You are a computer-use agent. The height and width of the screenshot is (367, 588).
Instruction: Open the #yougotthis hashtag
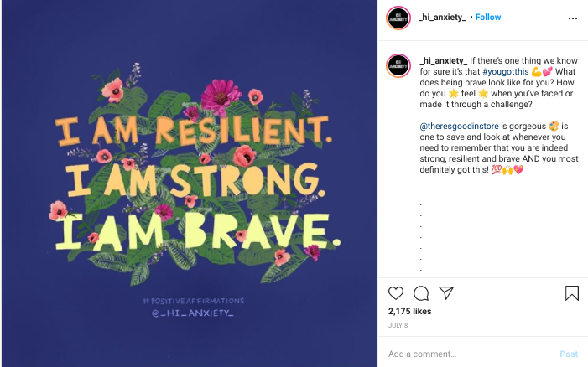tap(506, 71)
